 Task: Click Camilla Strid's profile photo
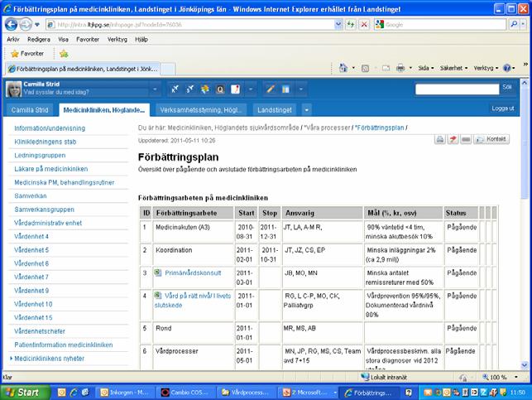coord(13,89)
